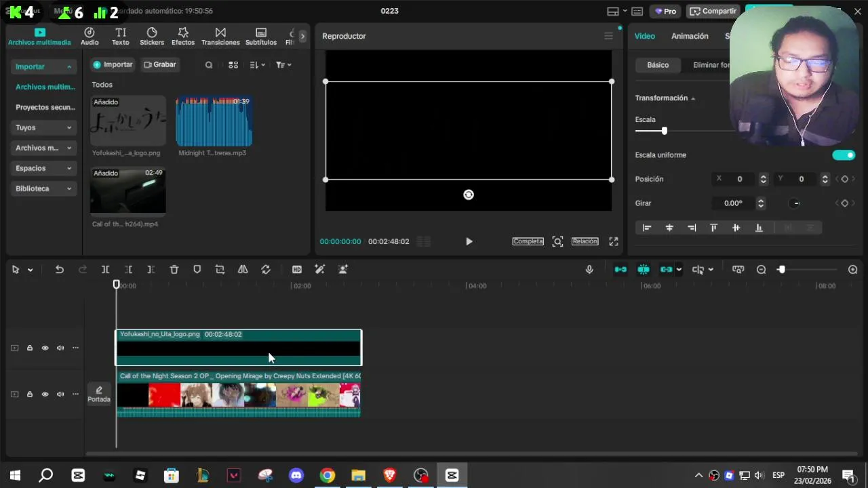
Task: Open the filter media dropdown
Action: [x=283, y=65]
